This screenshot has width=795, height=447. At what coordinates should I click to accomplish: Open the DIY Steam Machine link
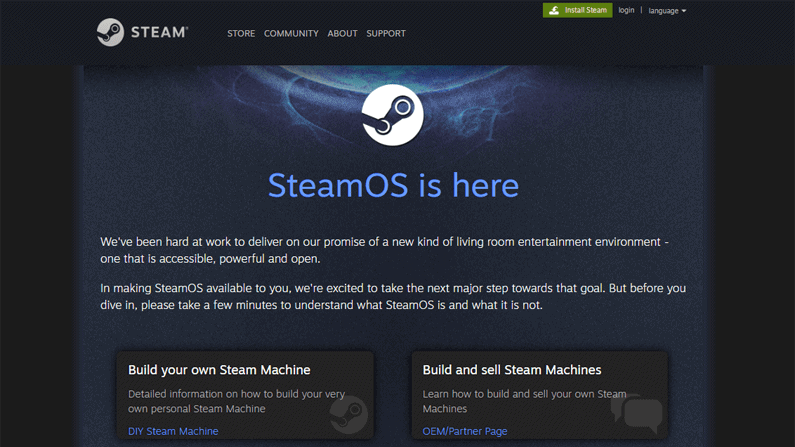[x=173, y=431]
